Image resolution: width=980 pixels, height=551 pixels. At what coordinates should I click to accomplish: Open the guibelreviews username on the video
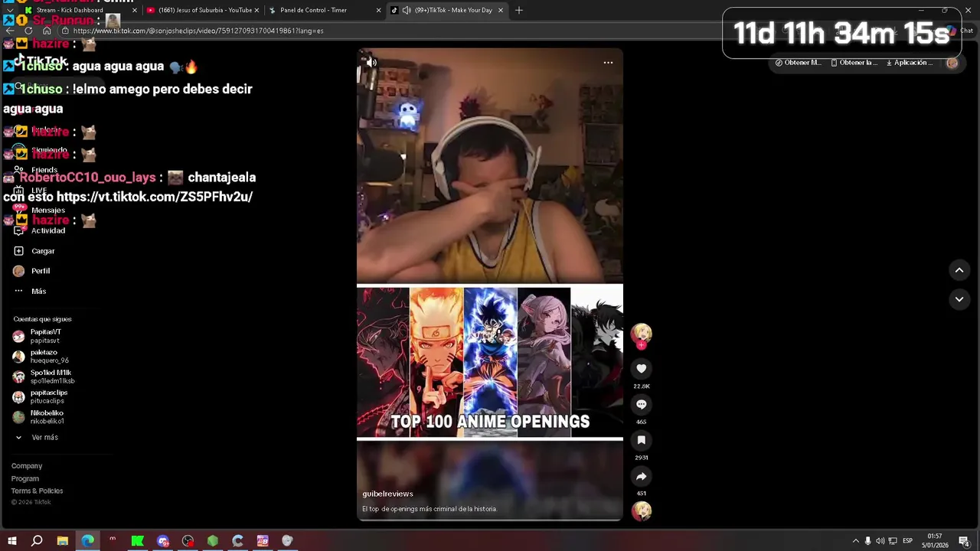pos(387,494)
